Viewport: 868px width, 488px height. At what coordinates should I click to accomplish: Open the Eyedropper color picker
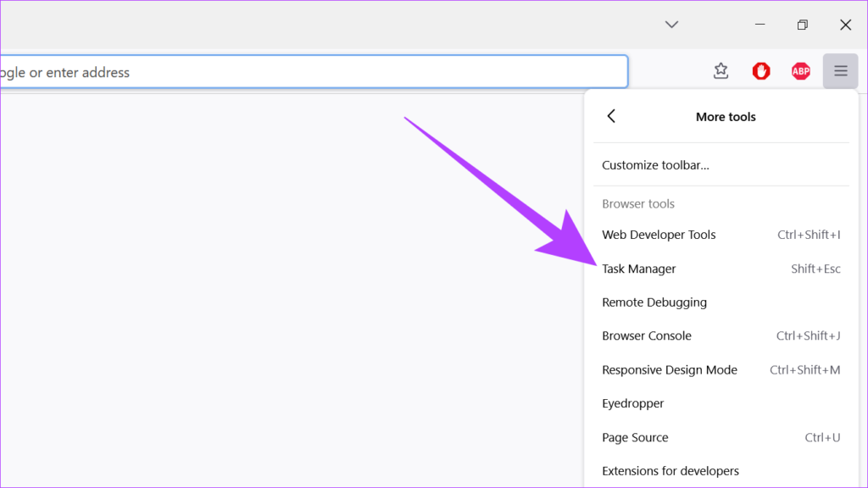(x=632, y=403)
